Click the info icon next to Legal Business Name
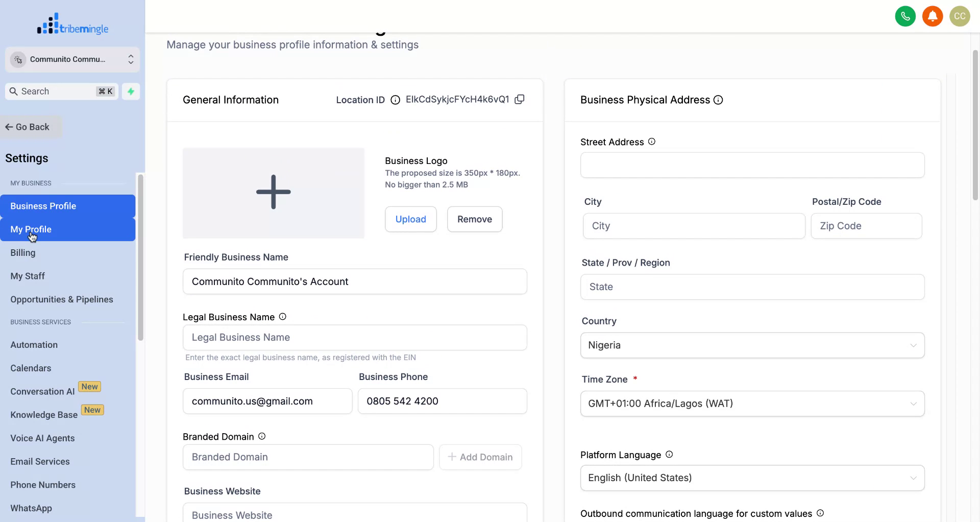 point(282,316)
